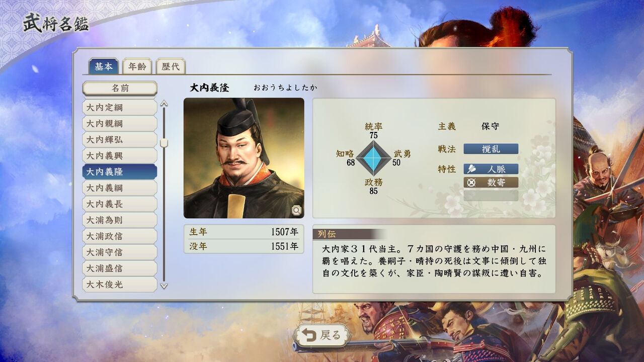Click the portrait magnifier zoom icon
The width and height of the screenshot is (644, 362).
pyautogui.click(x=296, y=210)
